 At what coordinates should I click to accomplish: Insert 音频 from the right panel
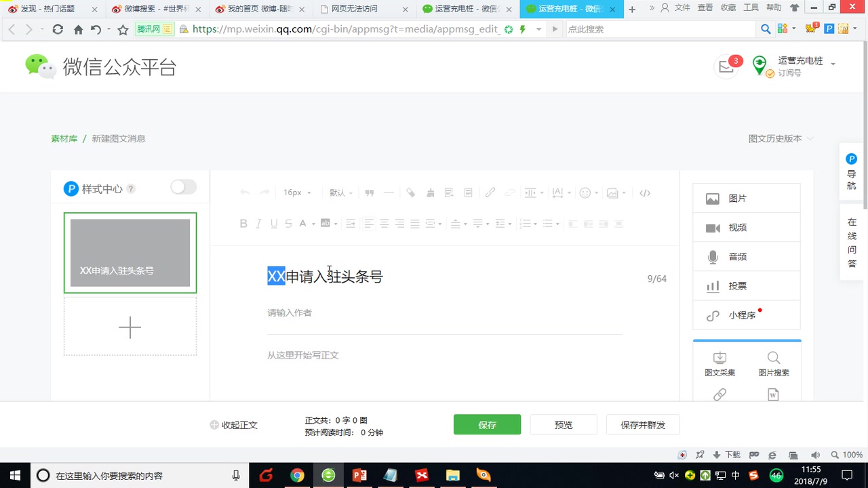pos(747,257)
